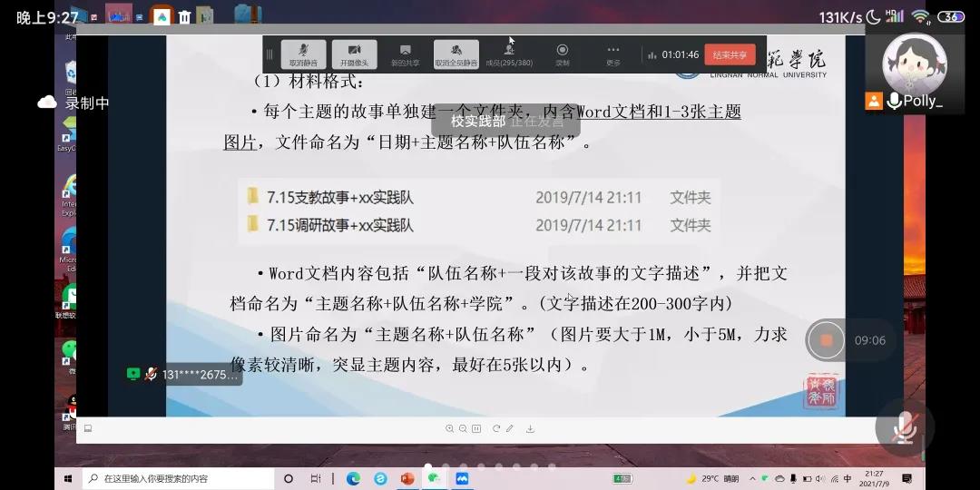Open the members list (295/380)
The width and height of the screenshot is (980, 490).
tap(509, 54)
